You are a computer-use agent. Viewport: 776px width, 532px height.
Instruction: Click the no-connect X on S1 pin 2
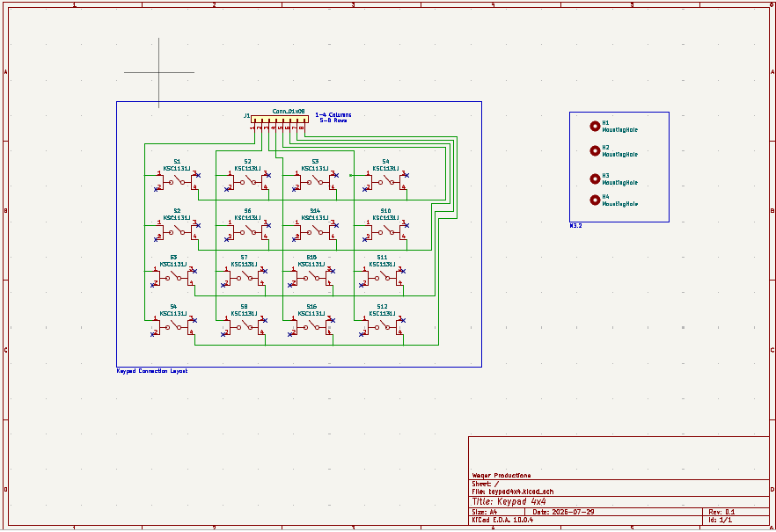[x=156, y=189]
